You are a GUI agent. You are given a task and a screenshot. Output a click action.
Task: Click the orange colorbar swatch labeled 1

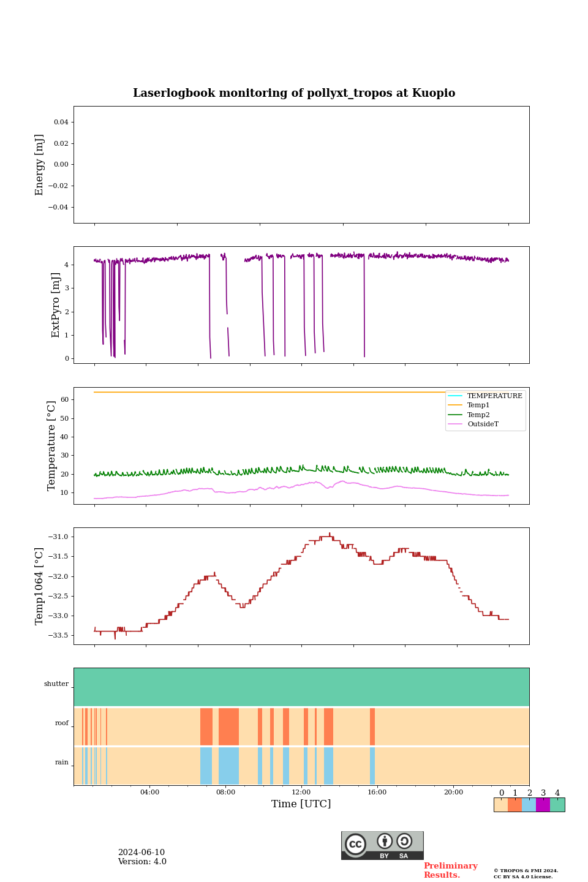point(514,805)
